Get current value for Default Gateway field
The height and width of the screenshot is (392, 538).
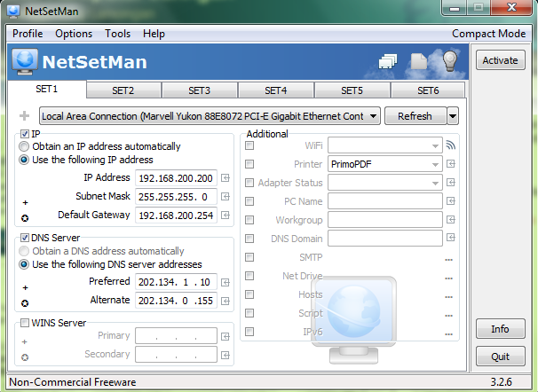click(225, 215)
